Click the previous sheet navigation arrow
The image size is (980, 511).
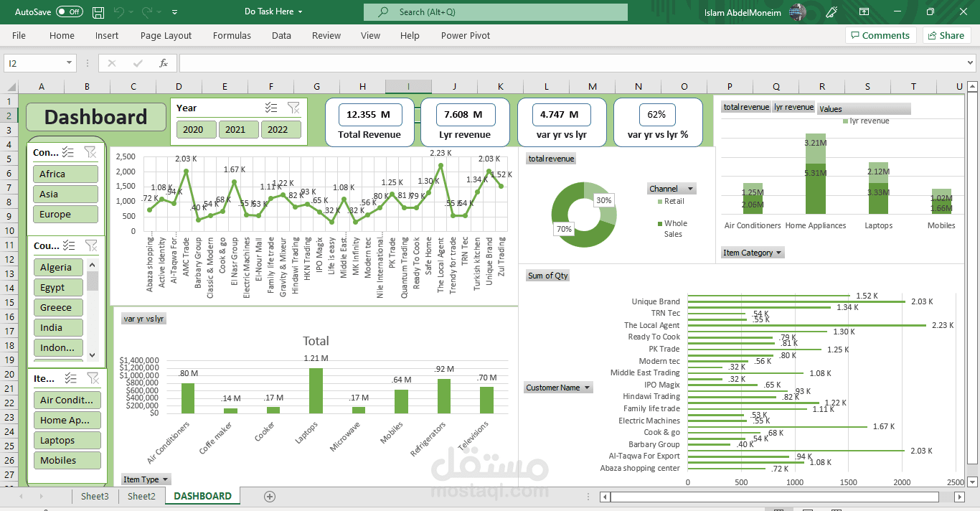tap(21, 496)
